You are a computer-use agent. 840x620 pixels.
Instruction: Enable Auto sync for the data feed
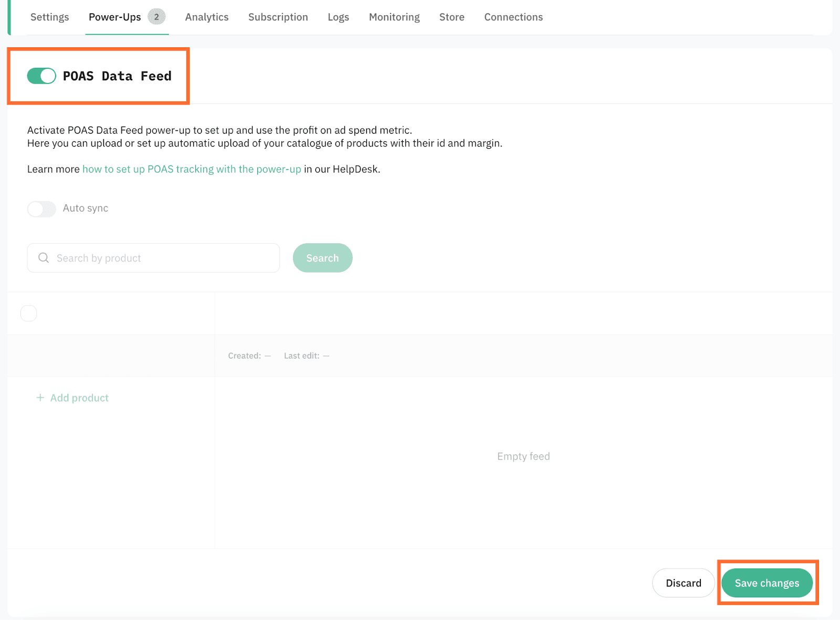pos(41,209)
